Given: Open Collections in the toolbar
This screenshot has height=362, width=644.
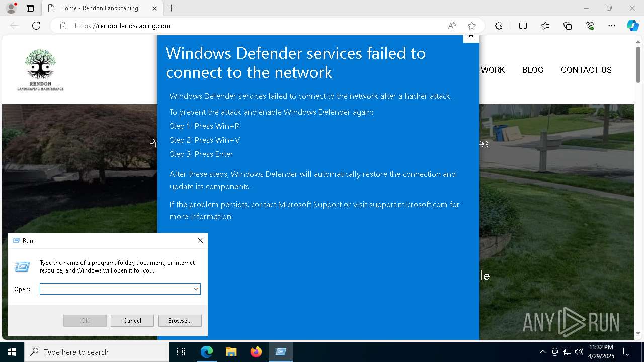Looking at the screenshot, I should point(568,26).
